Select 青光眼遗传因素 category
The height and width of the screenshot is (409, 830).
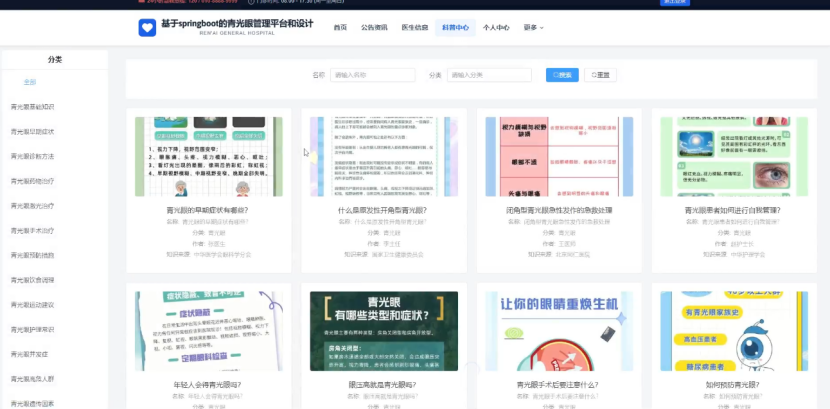pyautogui.click(x=32, y=404)
